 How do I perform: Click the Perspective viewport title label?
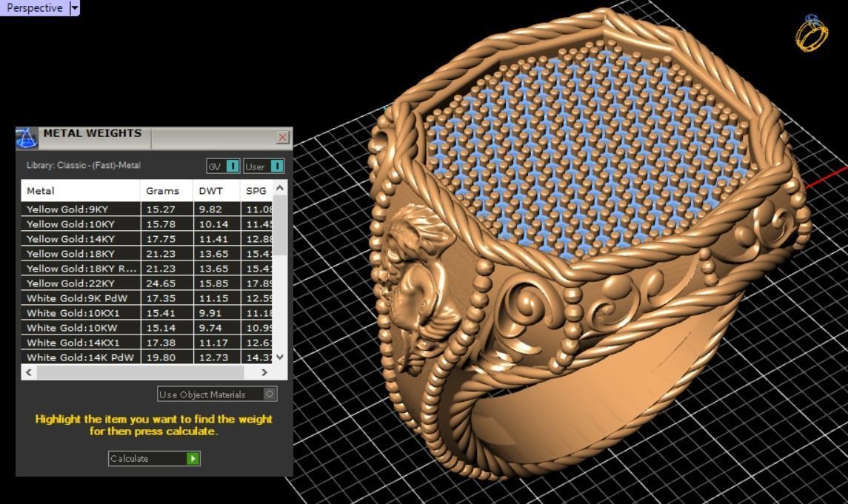(35, 8)
